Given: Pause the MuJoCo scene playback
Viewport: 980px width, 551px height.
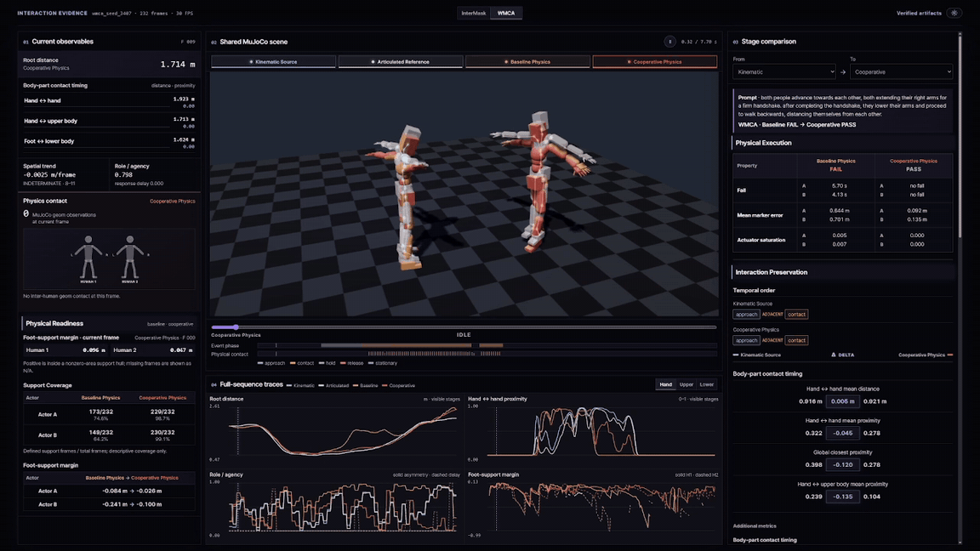Looking at the screenshot, I should (669, 42).
